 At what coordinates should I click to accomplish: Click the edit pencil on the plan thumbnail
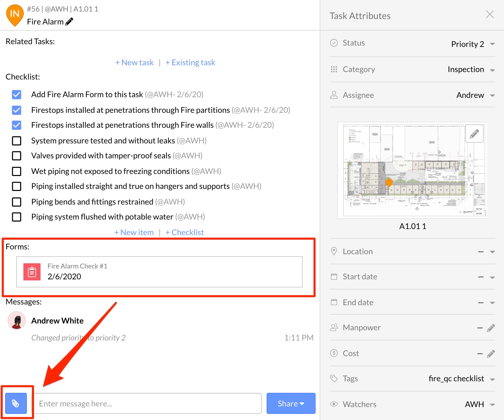coord(474,134)
